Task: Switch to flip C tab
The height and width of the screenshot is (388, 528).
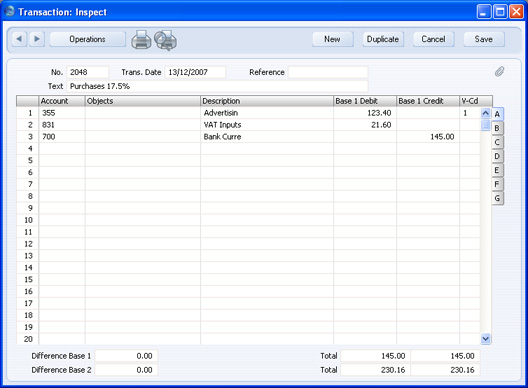Action: pyautogui.click(x=497, y=142)
